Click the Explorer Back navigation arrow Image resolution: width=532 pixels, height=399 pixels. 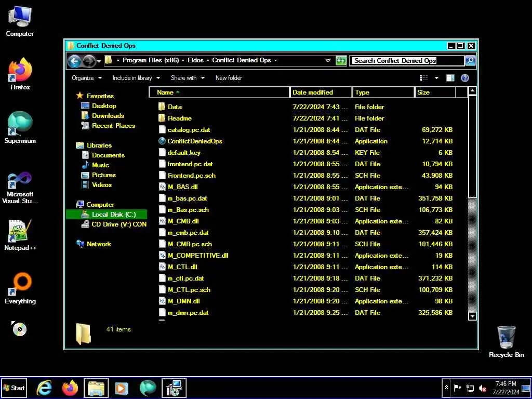tap(74, 61)
